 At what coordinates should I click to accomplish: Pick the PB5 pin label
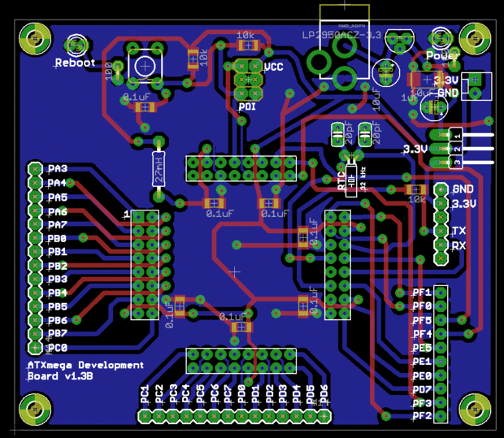coord(58,306)
